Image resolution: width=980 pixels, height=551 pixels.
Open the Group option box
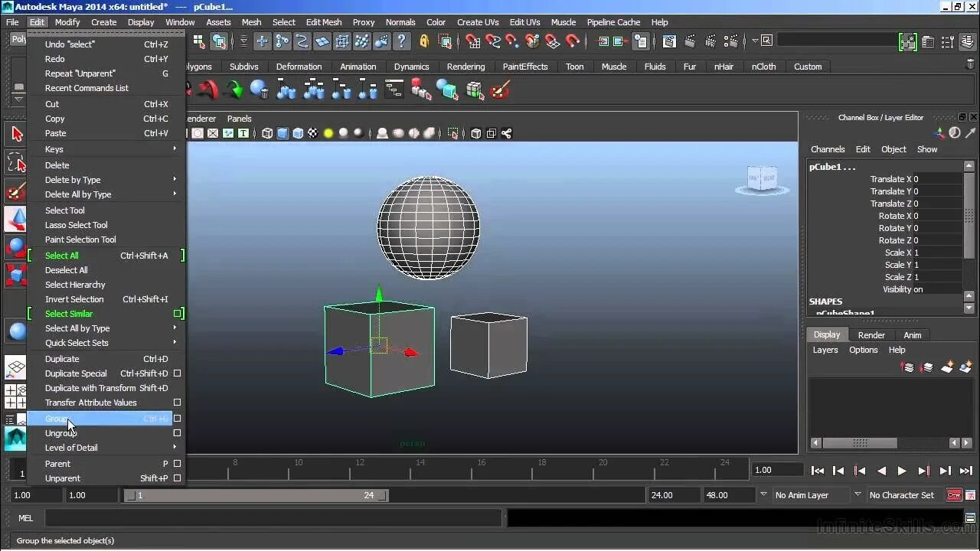click(x=177, y=419)
